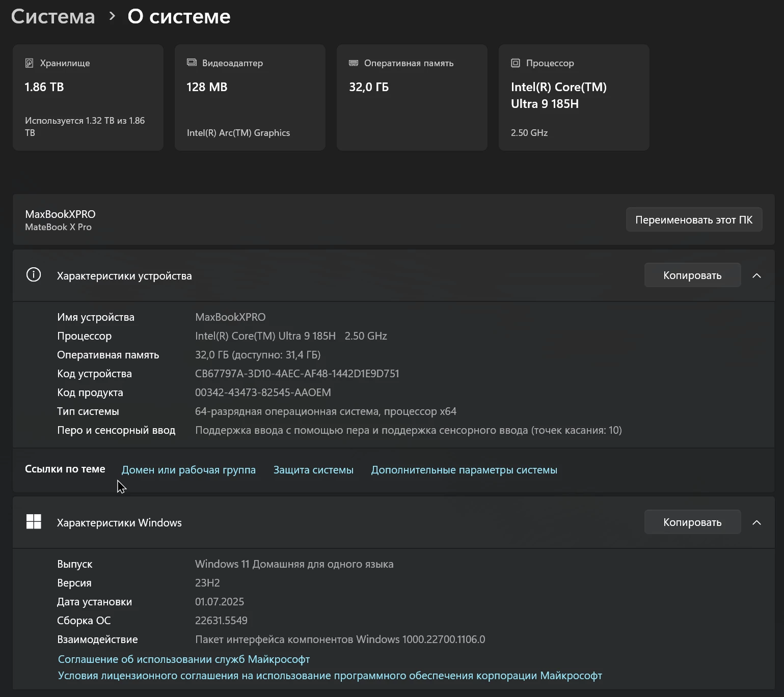Click Используется 1.32 ТВ из 1.86 text
The image size is (784, 697).
[85, 127]
